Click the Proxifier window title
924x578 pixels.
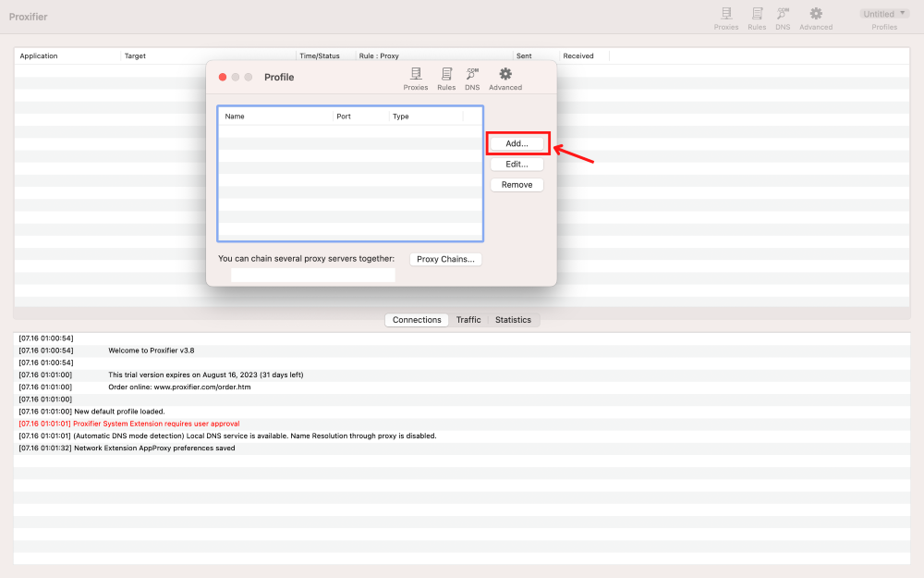click(x=29, y=17)
